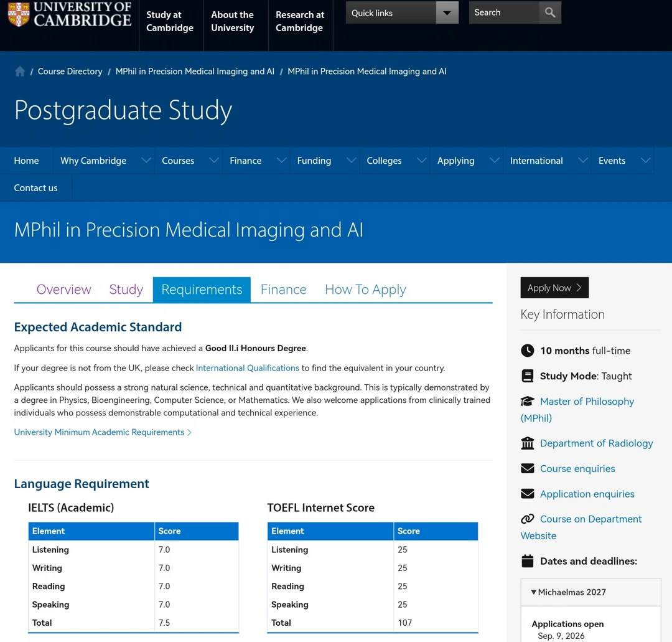Click the home icon in breadcrumb
This screenshot has height=642, width=672.
(20, 71)
